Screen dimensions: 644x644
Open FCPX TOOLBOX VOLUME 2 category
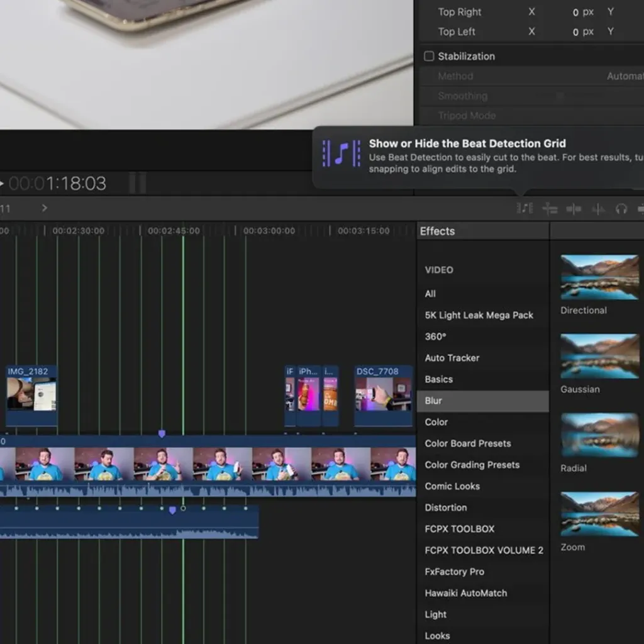pos(484,550)
